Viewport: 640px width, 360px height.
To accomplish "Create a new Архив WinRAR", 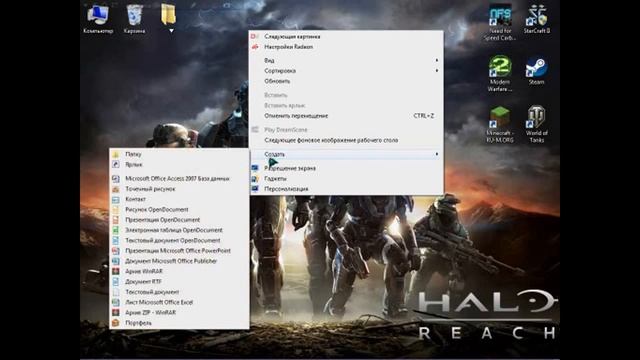I will click(x=179, y=271).
